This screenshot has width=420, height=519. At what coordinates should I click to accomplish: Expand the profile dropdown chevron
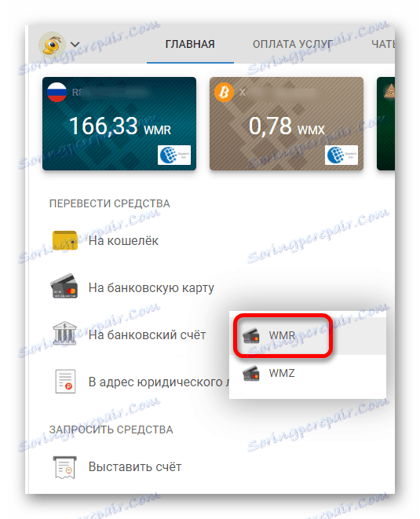[75, 45]
